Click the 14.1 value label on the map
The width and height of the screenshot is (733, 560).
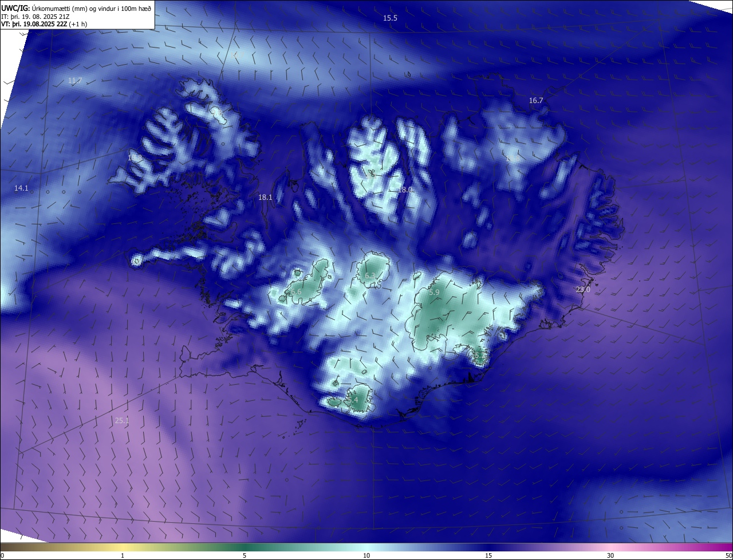21,188
